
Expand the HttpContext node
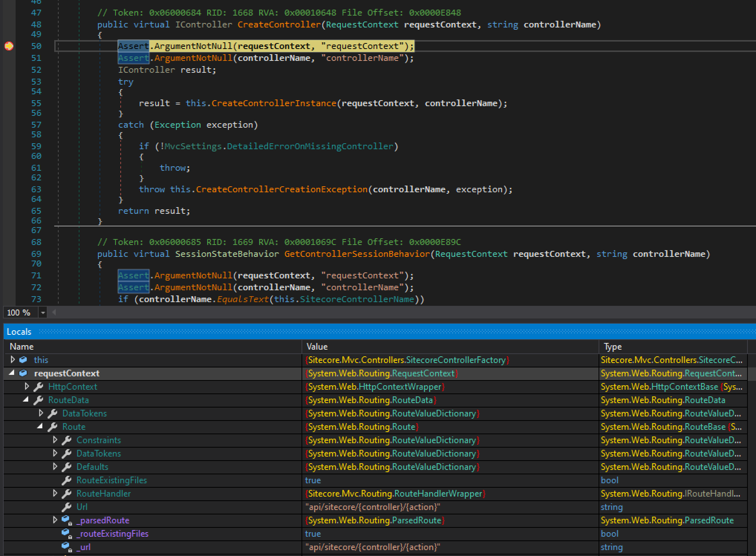tap(27, 386)
